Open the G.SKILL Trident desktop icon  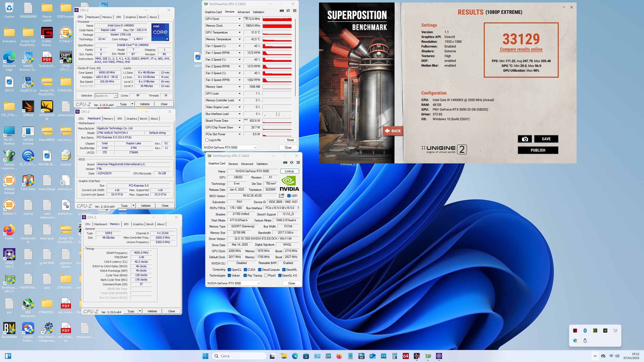click(x=47, y=37)
